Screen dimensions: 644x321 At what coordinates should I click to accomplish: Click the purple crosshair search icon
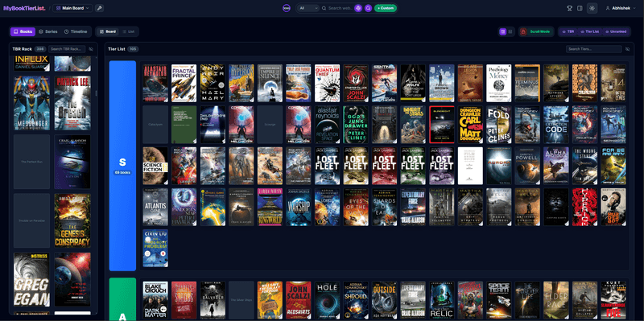(358, 8)
